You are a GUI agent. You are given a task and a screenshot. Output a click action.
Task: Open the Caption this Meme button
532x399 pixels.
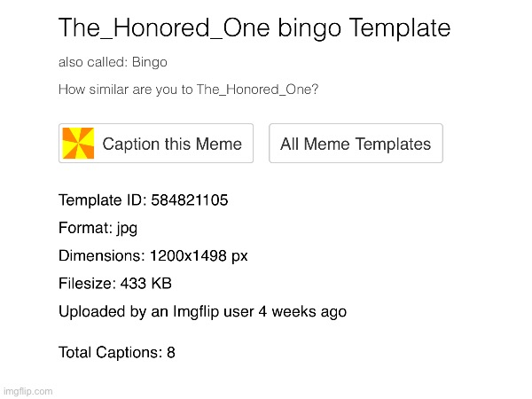pos(156,143)
